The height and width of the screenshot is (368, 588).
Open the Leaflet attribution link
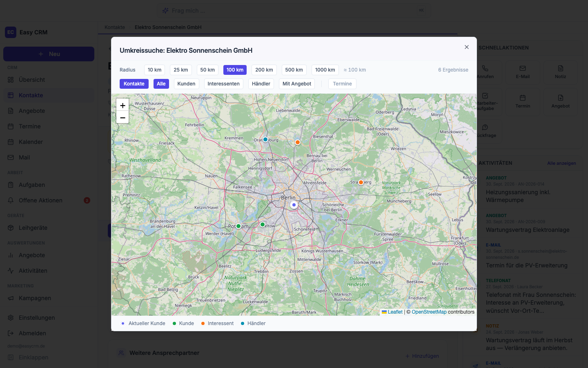pyautogui.click(x=392, y=312)
